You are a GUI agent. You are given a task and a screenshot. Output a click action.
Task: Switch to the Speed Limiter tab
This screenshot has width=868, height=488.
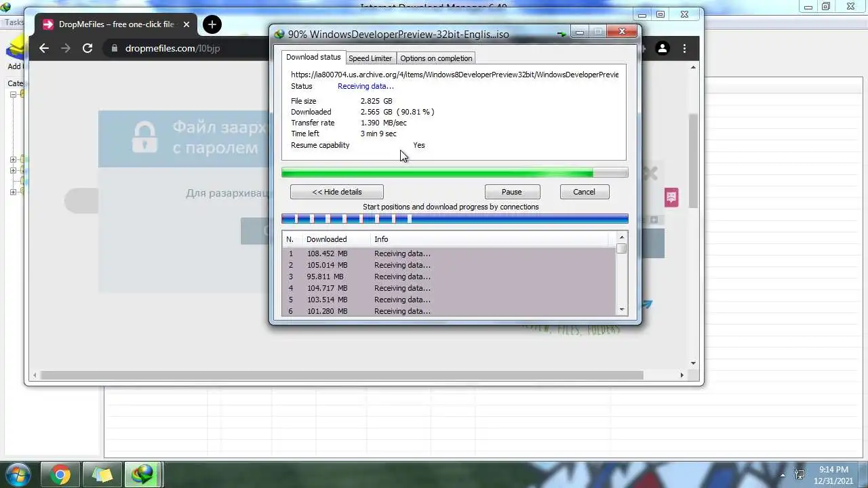[370, 58]
